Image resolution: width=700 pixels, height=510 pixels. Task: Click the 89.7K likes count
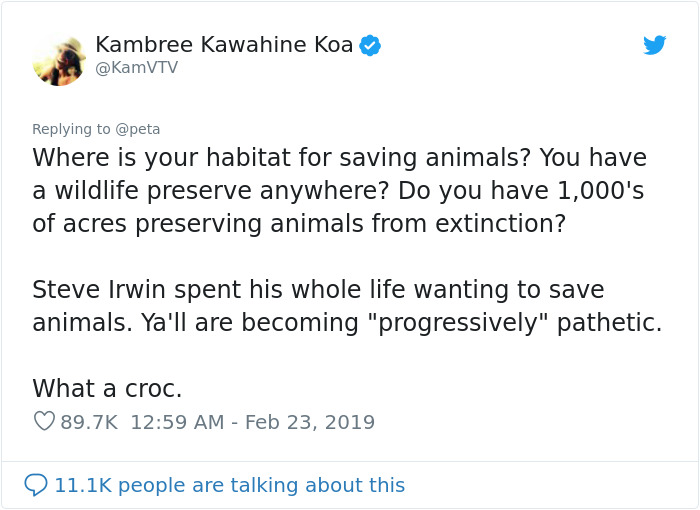click(90, 422)
